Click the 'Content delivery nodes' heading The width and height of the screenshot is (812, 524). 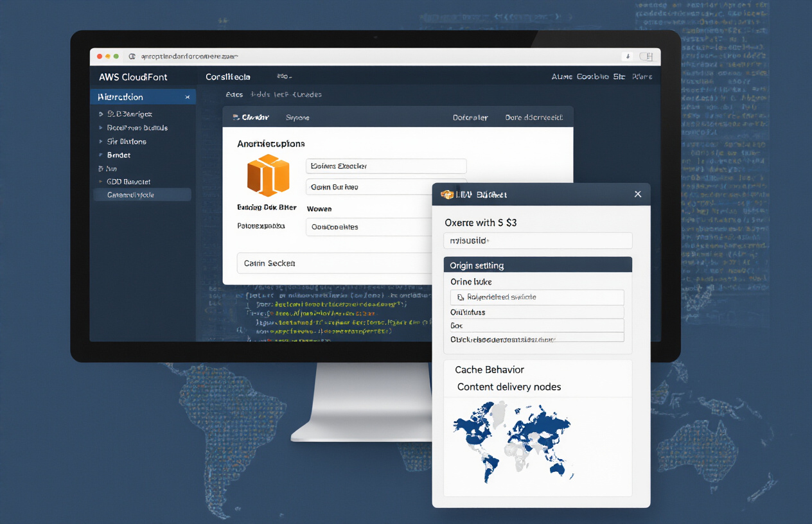[509, 387]
